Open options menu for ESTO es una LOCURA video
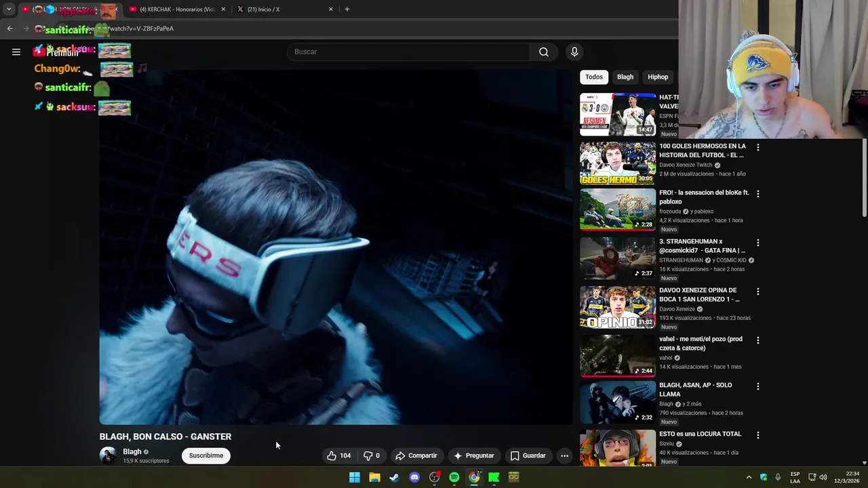Screen dimensions: 868x488 758,435
